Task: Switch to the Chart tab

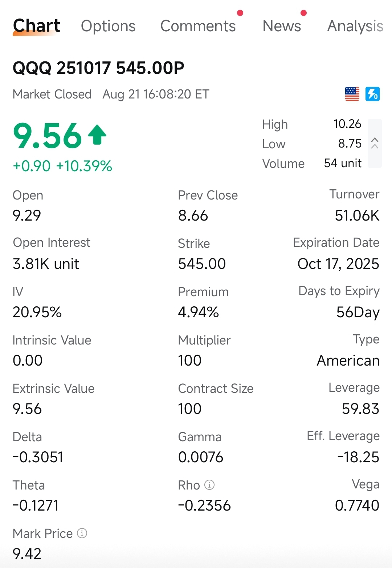Action: point(37,26)
